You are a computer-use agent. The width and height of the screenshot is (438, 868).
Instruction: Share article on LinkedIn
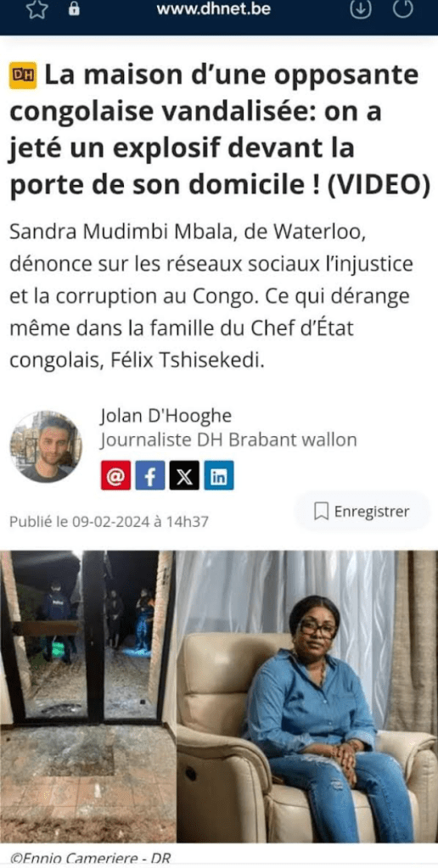[x=218, y=475]
